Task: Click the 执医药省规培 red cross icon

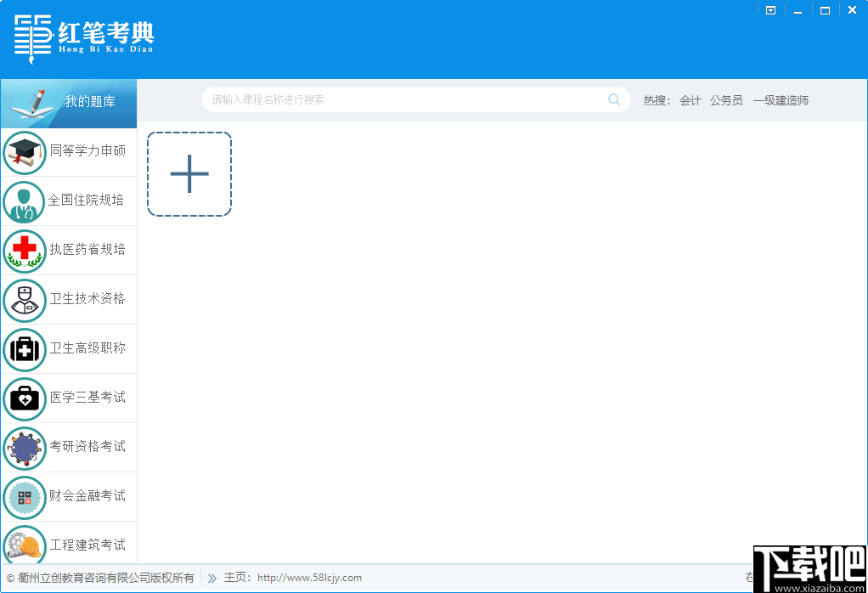Action: tap(24, 251)
